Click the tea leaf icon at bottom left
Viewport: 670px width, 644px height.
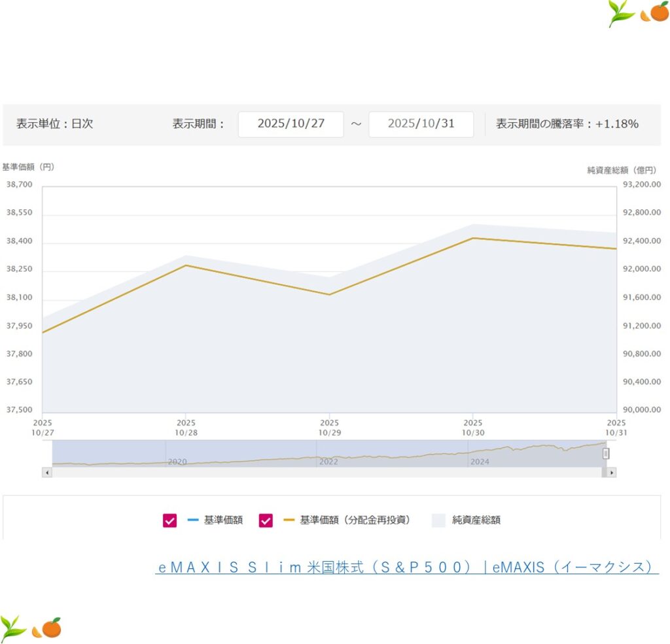[x=13, y=628]
